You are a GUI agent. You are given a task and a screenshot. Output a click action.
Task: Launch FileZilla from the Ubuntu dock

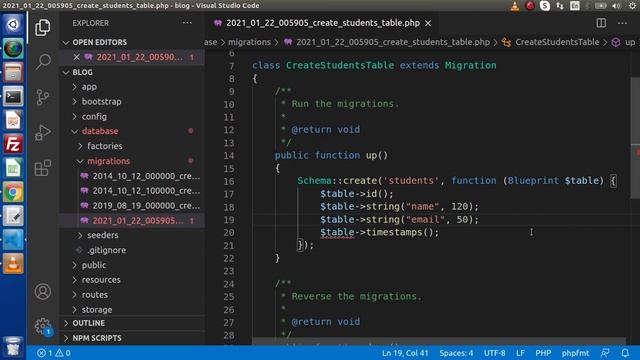13,144
